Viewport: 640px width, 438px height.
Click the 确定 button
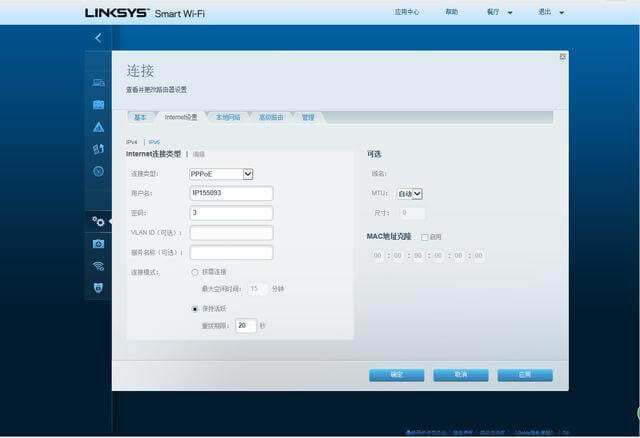click(396, 375)
